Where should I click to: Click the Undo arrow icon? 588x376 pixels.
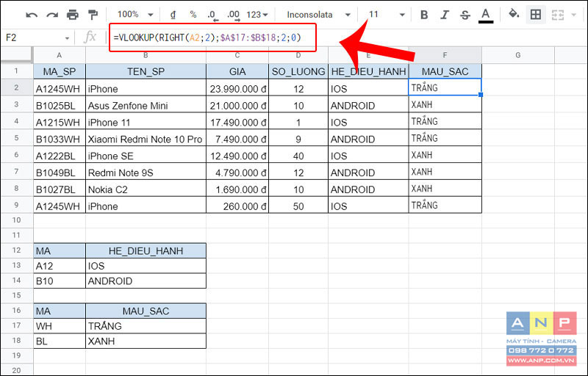(x=32, y=15)
